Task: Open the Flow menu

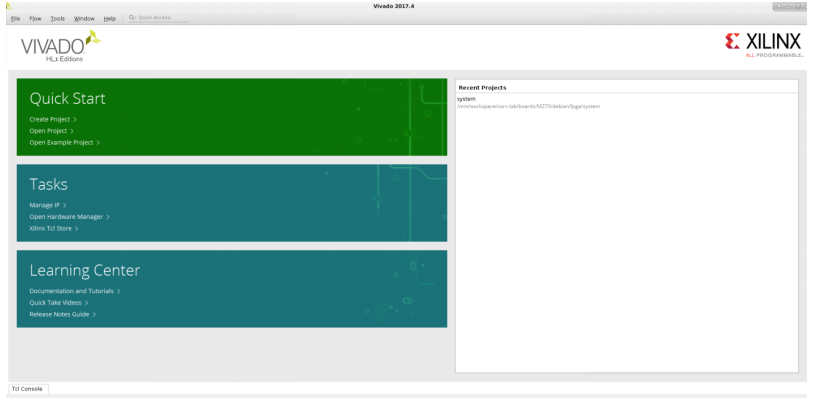Action: pos(35,18)
